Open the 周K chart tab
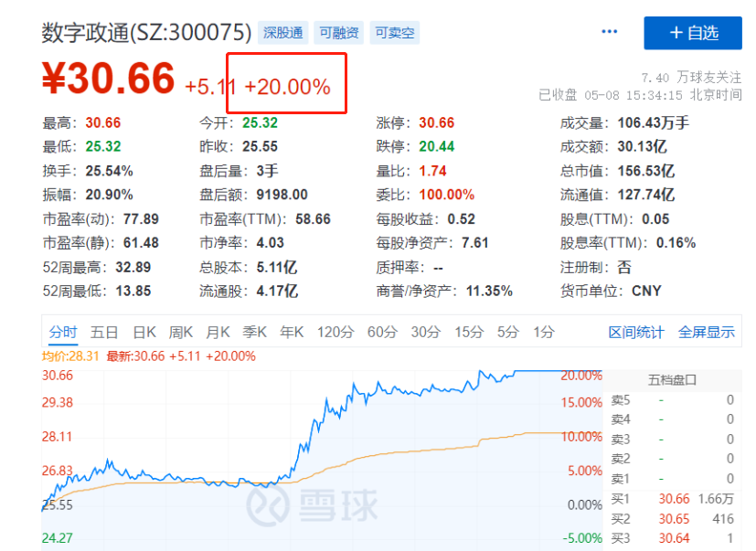 [181, 332]
